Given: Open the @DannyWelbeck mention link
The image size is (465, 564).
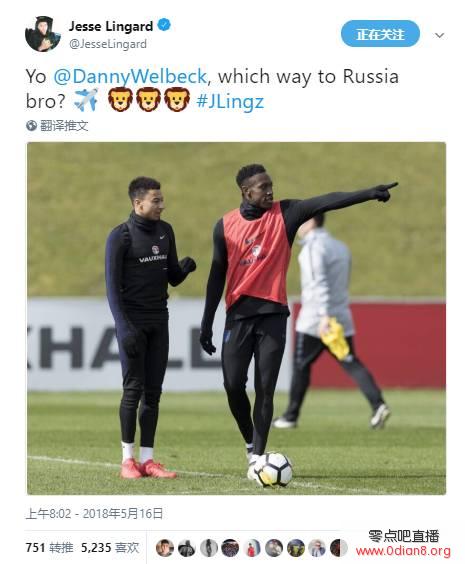Looking at the screenshot, I should [x=130, y=76].
